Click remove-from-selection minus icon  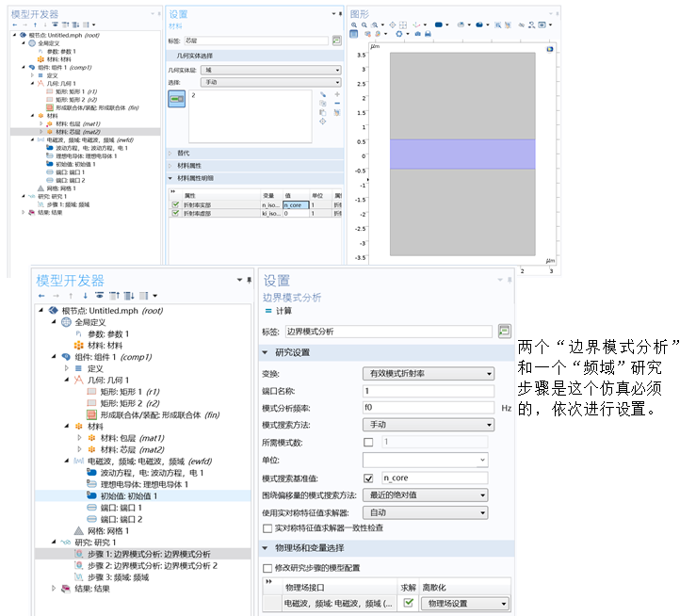click(x=337, y=103)
